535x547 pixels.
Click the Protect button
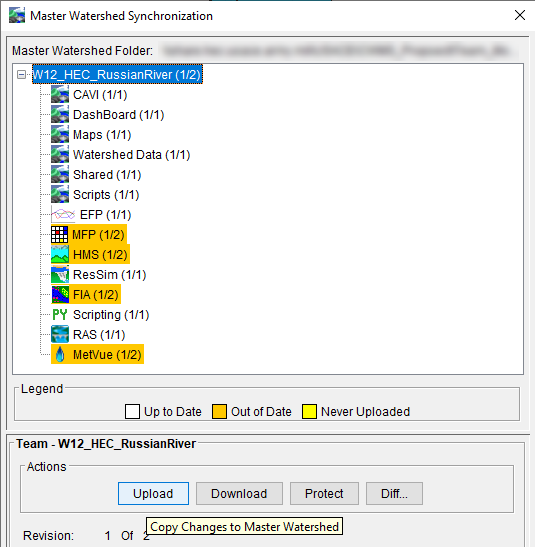[x=324, y=493]
